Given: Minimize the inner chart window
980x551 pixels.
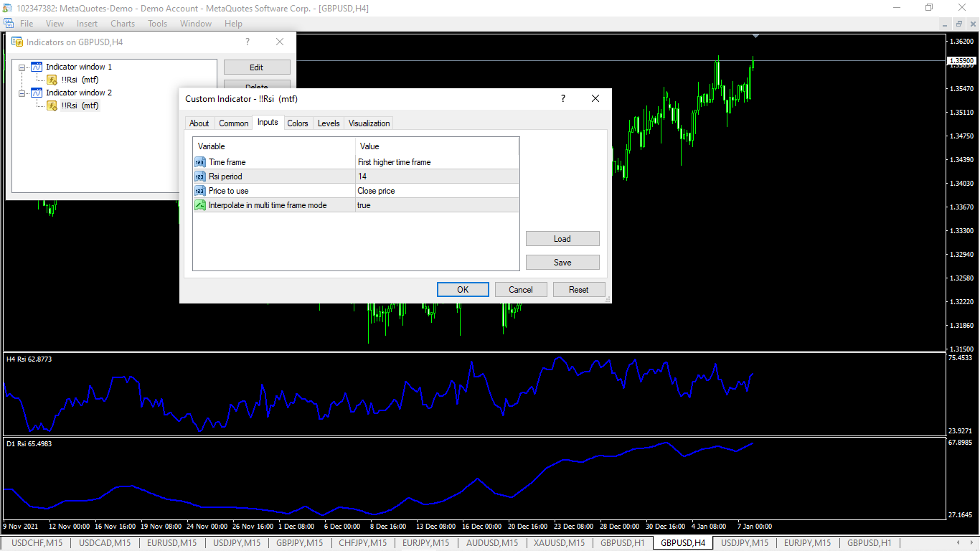Looking at the screenshot, I should 946,24.
